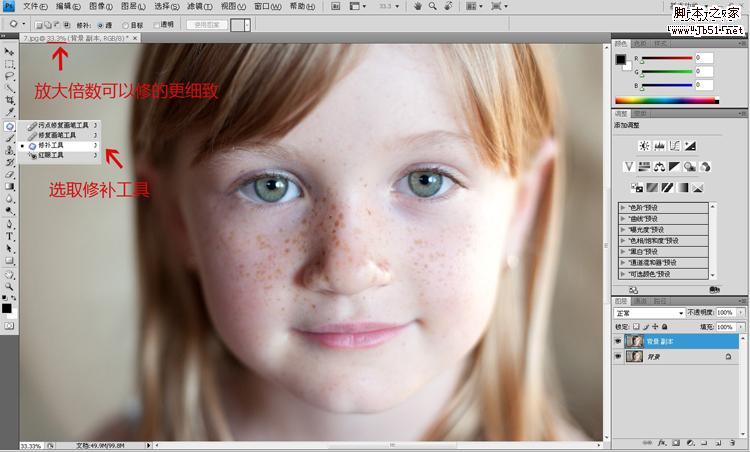This screenshot has width=750, height=452.
Task: Open the layer blend mode dropdown 正常
Action: tap(649, 313)
